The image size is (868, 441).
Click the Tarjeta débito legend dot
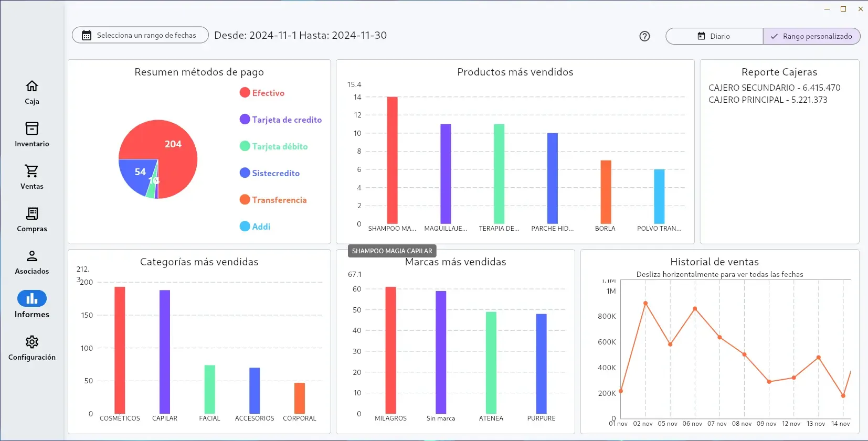point(245,146)
